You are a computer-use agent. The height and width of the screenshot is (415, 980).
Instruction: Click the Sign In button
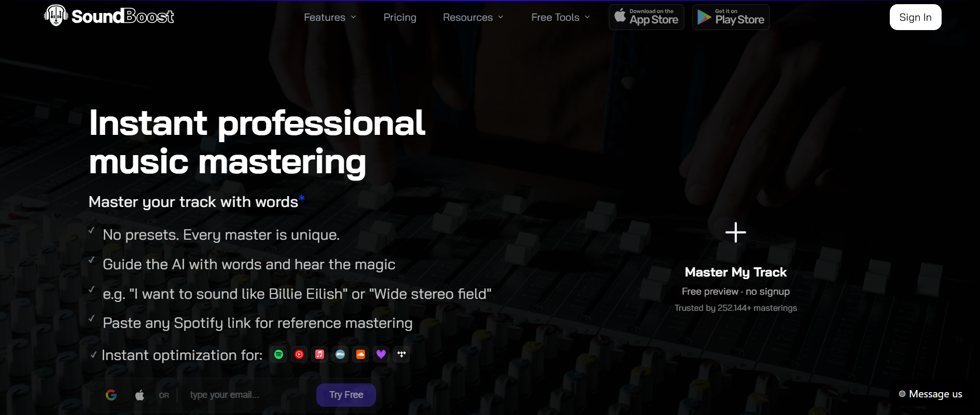click(x=915, y=17)
